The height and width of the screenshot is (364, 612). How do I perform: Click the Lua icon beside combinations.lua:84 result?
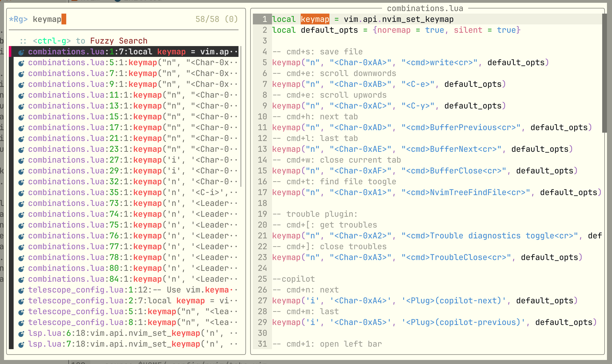[x=21, y=279]
